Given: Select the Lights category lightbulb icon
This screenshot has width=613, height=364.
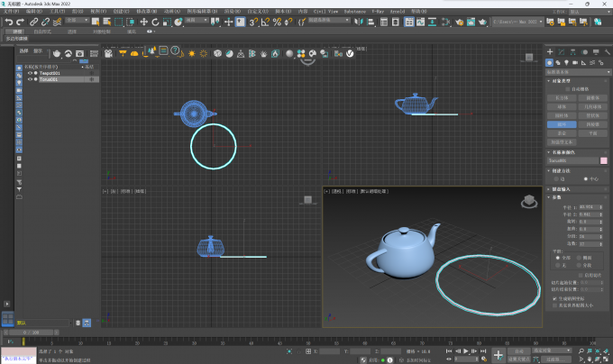Looking at the screenshot, I should coord(566,62).
